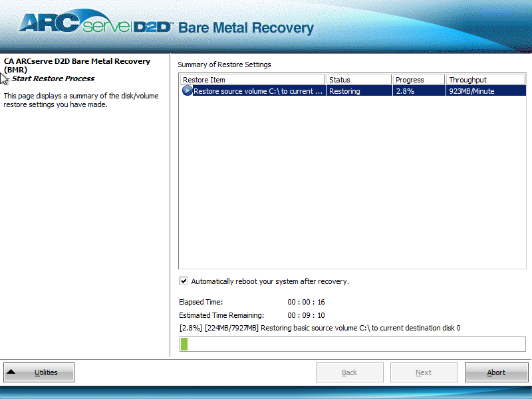Toggle Automatically reboot your system after recovery checkbox
Viewport: 532px width, 399px height.
(x=184, y=281)
